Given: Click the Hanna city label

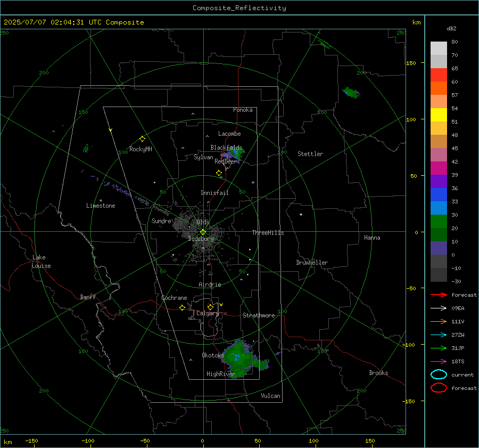Looking at the screenshot, I should [x=372, y=238].
